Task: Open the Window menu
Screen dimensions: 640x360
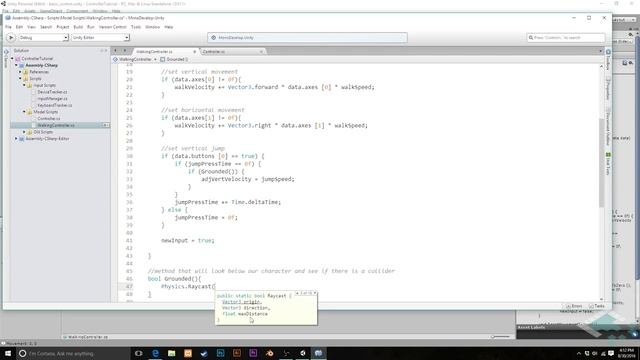Action: click(153, 27)
